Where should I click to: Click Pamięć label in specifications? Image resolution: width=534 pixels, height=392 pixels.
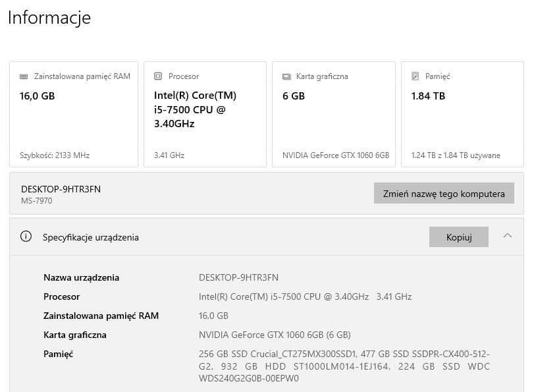(58, 354)
